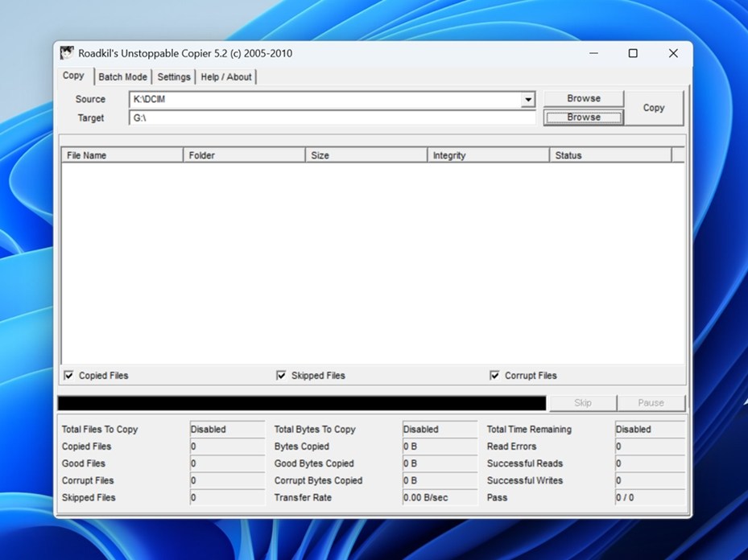Maximize the Unstoppable Copier window
Image resolution: width=748 pixels, height=560 pixels.
(x=633, y=53)
